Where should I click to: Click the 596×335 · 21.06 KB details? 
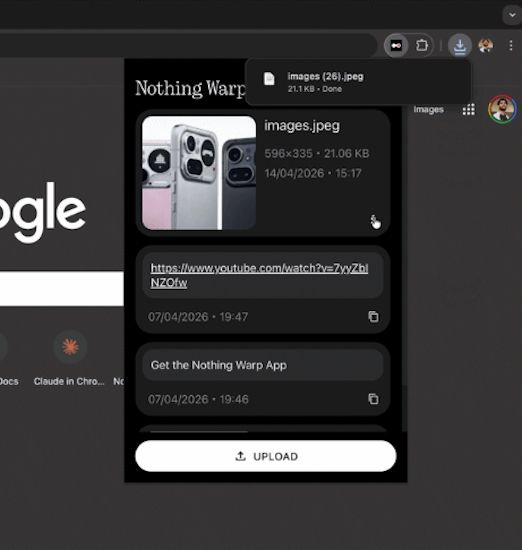coord(316,153)
